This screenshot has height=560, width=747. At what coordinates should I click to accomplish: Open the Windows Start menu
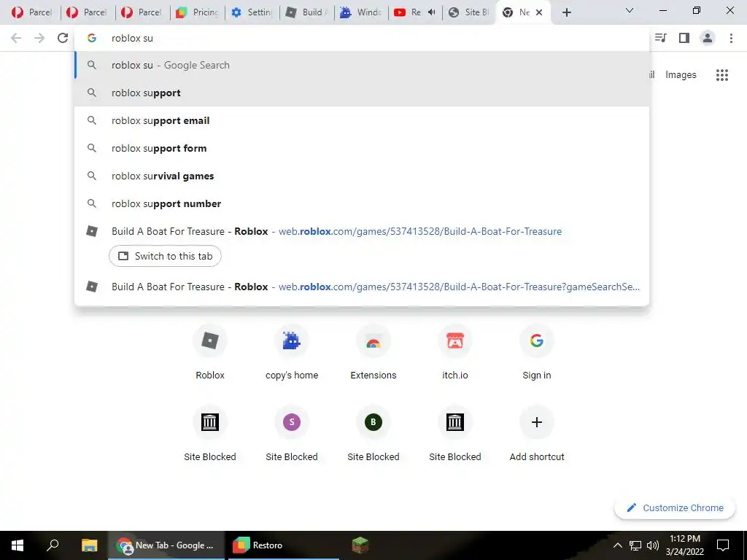(18, 545)
